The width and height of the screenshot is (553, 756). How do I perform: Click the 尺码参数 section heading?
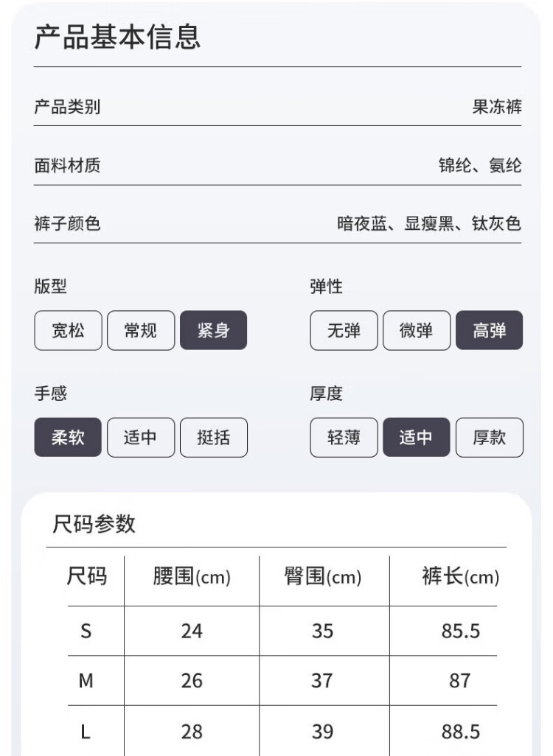point(94,524)
